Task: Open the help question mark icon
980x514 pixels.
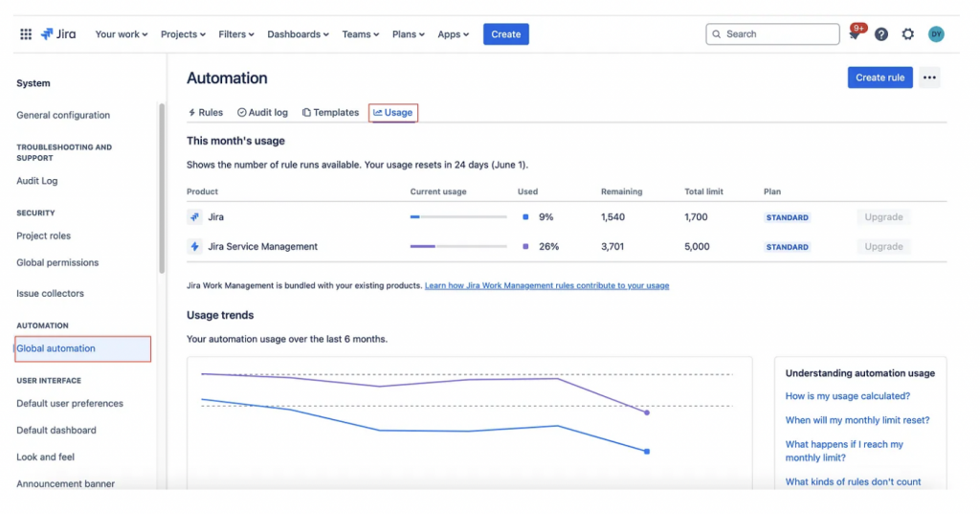Action: [881, 34]
